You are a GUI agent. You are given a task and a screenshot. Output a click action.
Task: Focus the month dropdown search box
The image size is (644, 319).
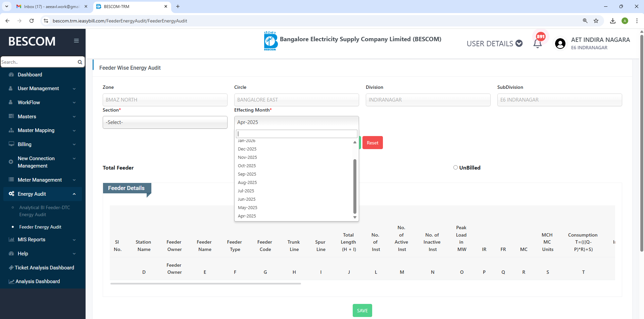297,134
